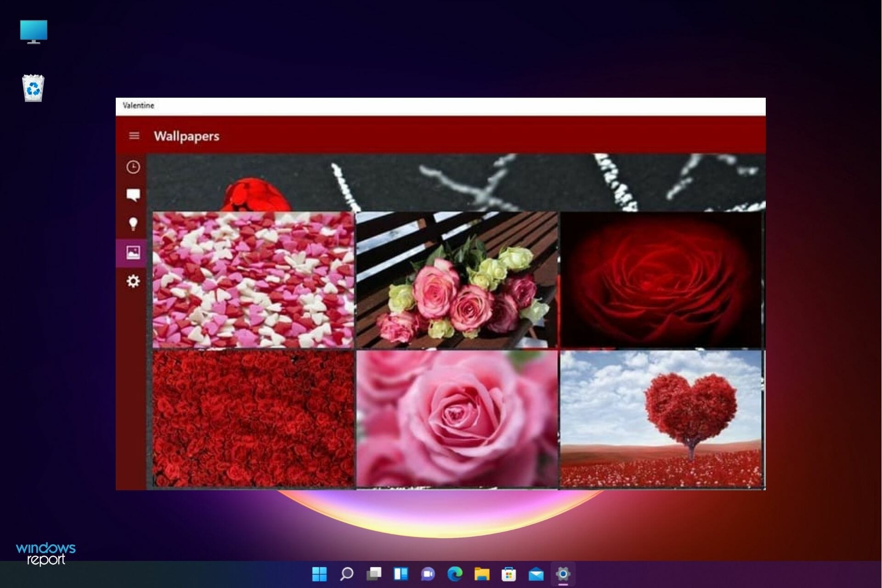This screenshot has width=882, height=588.
Task: Click the chalkboard heart banner image
Action: click(x=456, y=182)
